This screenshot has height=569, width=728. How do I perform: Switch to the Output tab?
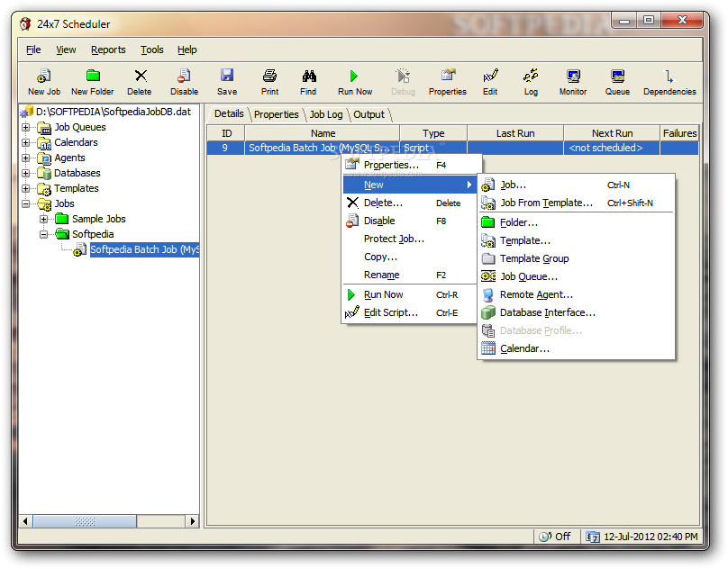click(369, 114)
